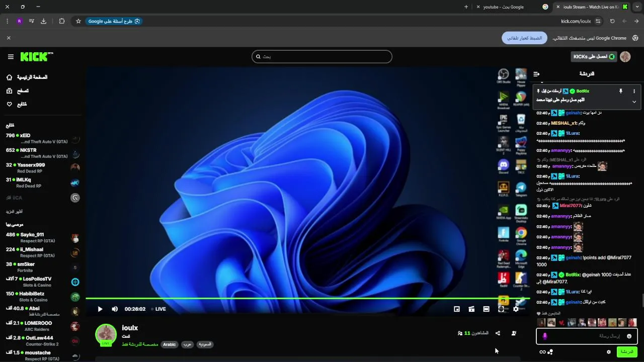Reload the page
The width and height of the screenshot is (644, 362).
click(x=612, y=21)
